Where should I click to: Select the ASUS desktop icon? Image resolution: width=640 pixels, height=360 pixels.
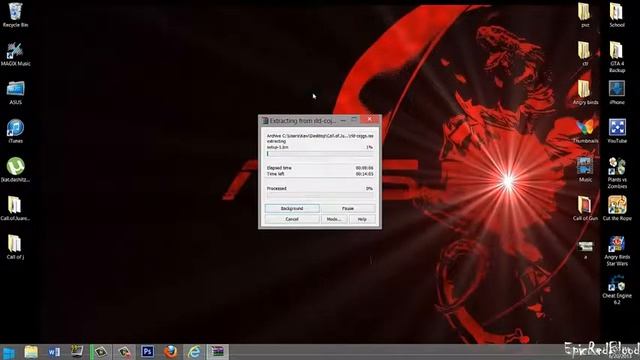pos(15,92)
